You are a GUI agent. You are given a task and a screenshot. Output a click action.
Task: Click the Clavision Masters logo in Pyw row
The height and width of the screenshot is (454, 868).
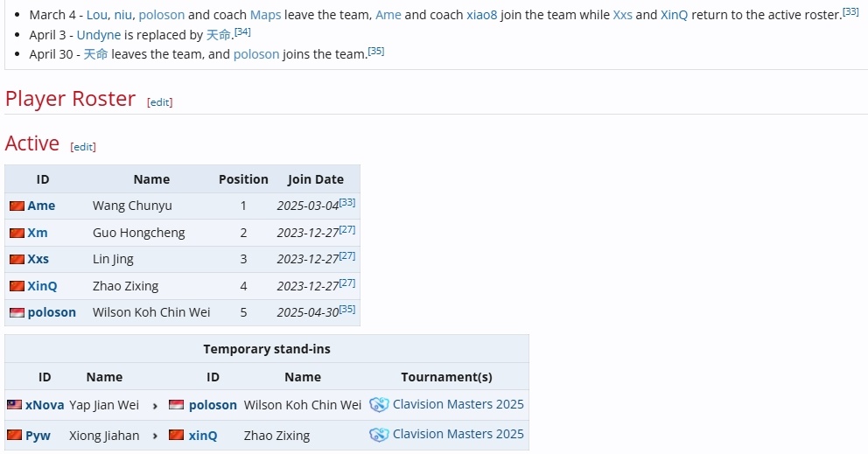tap(379, 435)
